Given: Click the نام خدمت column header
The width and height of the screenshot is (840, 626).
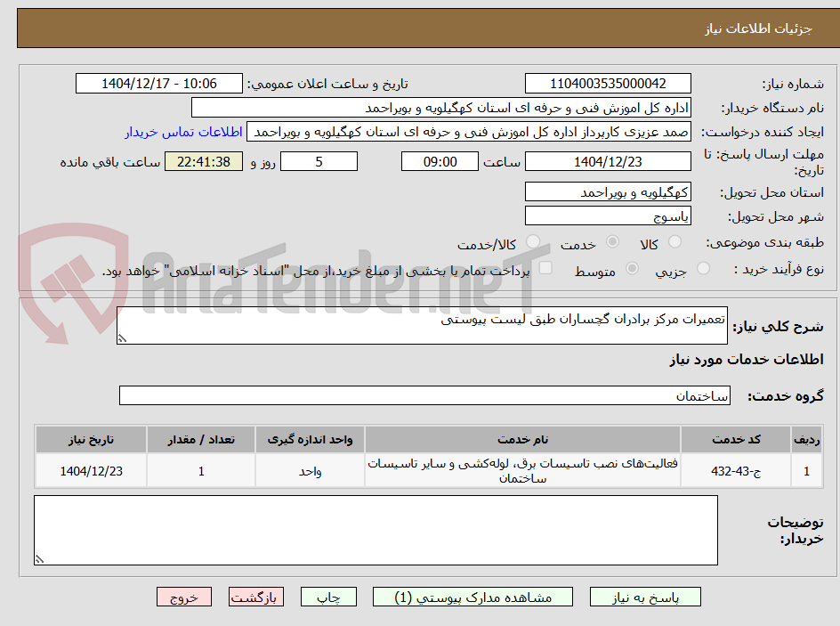Looking at the screenshot, I should [x=523, y=440].
